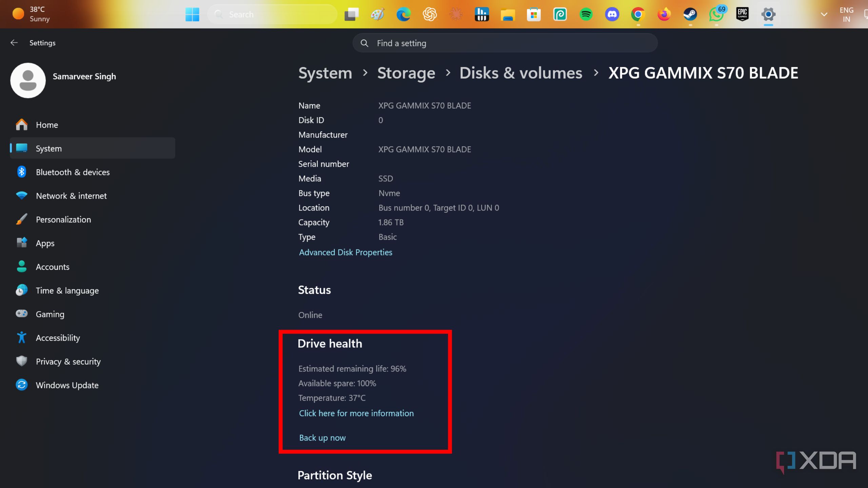The image size is (868, 488).
Task: Open Windows Update settings
Action: click(92, 385)
